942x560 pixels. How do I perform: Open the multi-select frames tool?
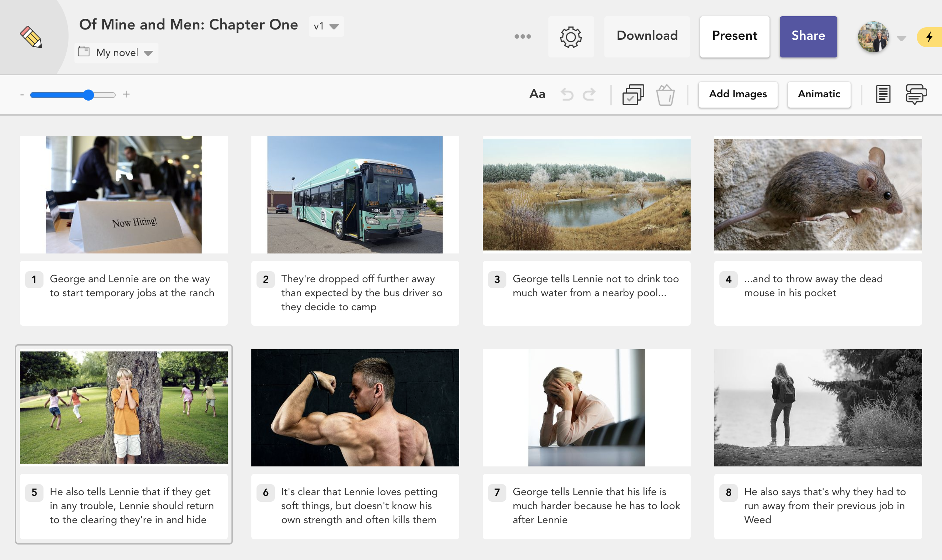(x=633, y=94)
